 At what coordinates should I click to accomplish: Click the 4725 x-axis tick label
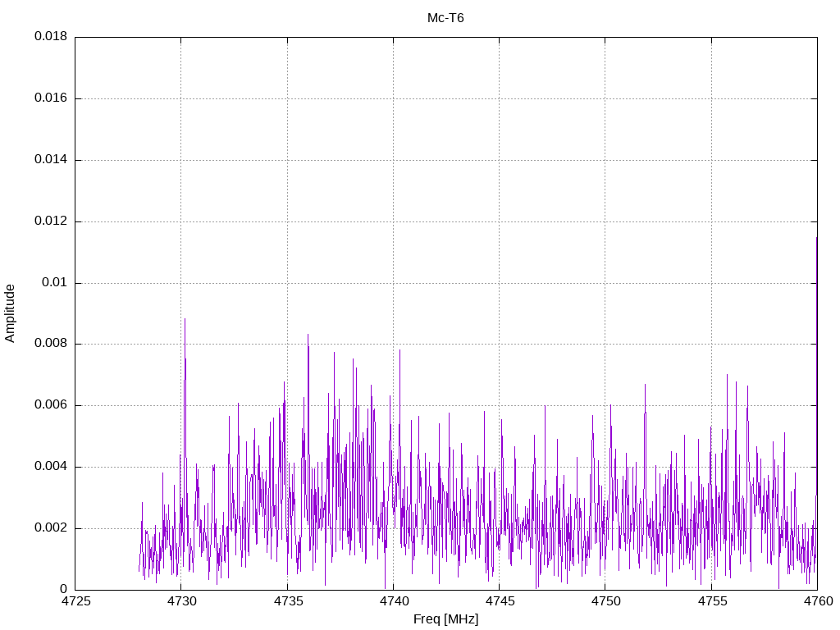(x=75, y=601)
